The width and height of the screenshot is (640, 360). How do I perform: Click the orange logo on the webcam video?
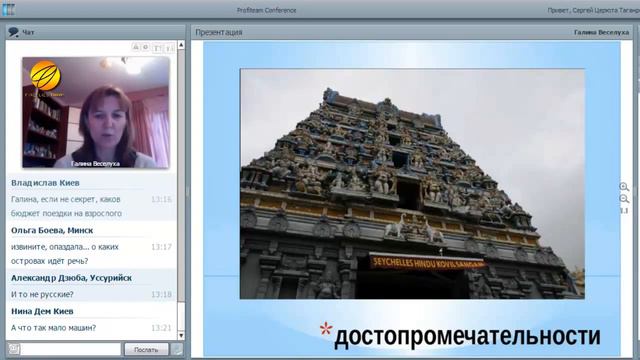[x=45, y=76]
